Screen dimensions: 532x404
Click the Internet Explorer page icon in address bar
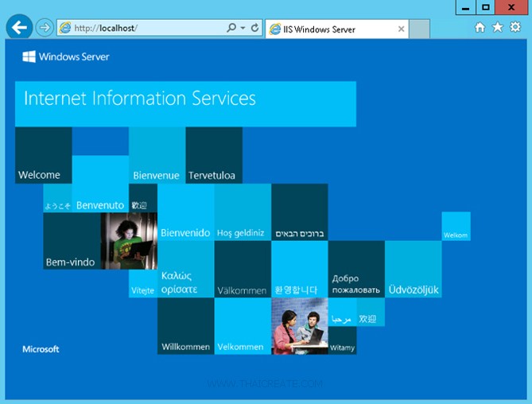point(64,28)
